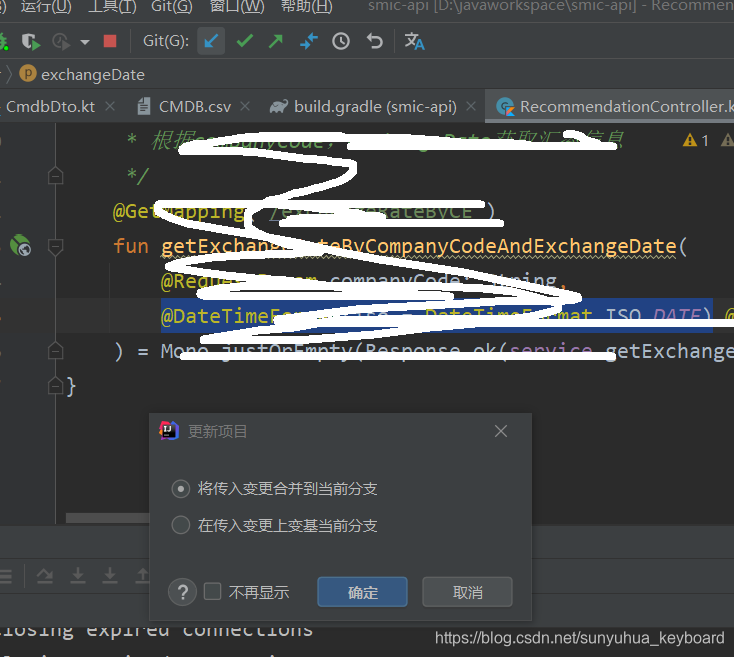This screenshot has width=734, height=657.
Task: Click the profiler run icon
Action: (61, 42)
